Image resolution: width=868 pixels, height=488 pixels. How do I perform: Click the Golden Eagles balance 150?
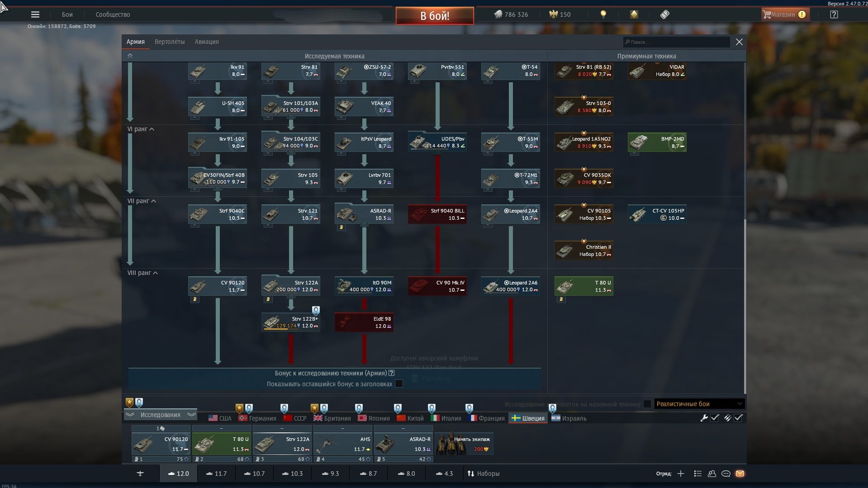[560, 14]
